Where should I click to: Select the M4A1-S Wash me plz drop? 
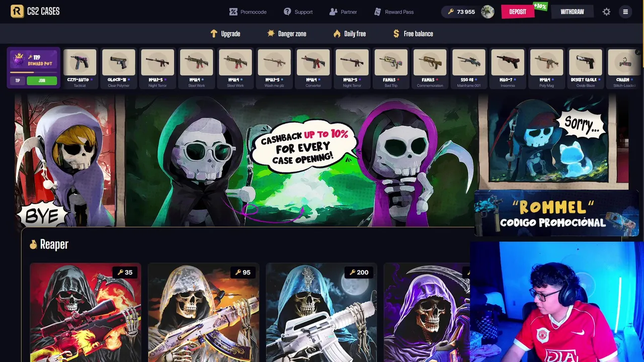click(274, 68)
